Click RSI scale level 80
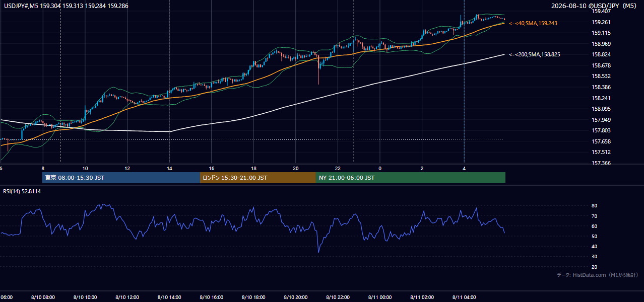The image size is (644, 302). tap(594, 206)
